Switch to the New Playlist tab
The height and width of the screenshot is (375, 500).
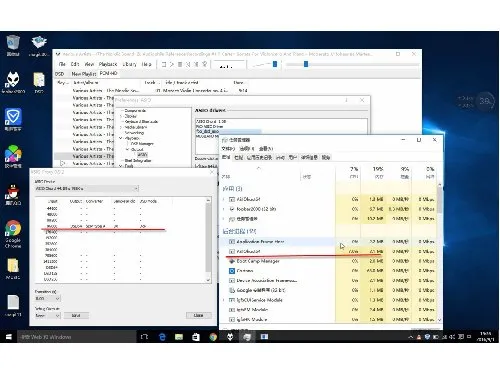[x=83, y=74]
